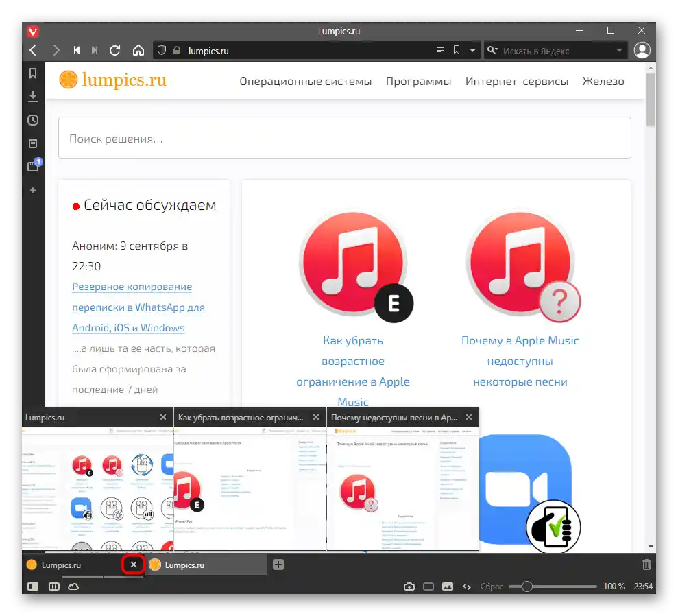Click the fast forward navigation button

coord(95,51)
